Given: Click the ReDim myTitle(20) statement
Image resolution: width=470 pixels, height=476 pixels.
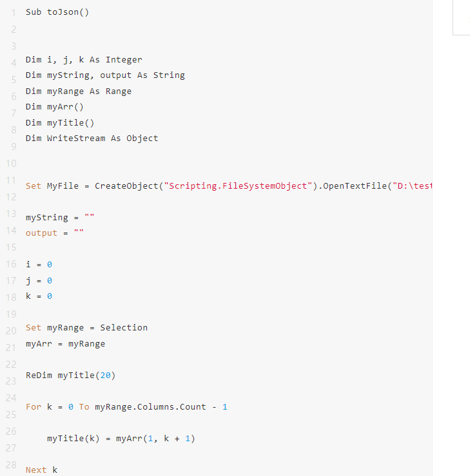Looking at the screenshot, I should (70, 376).
